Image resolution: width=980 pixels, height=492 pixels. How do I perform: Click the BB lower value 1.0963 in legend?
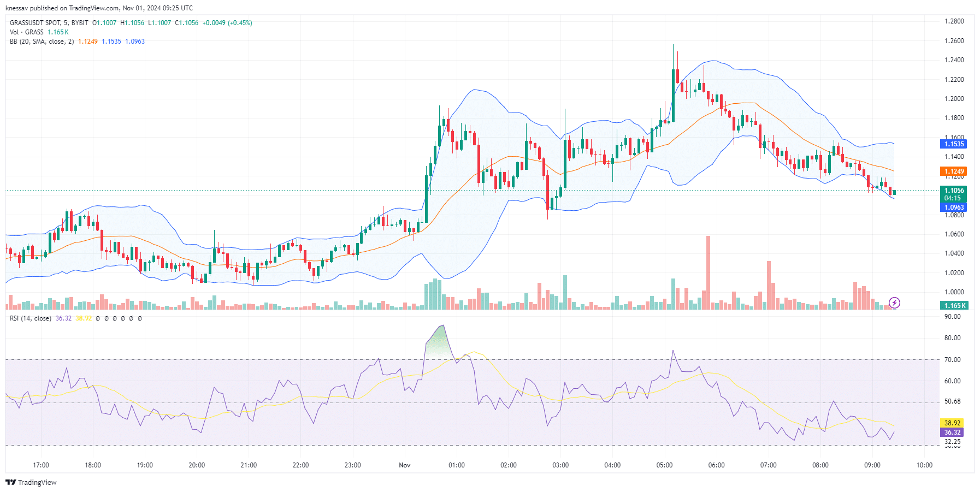[135, 42]
